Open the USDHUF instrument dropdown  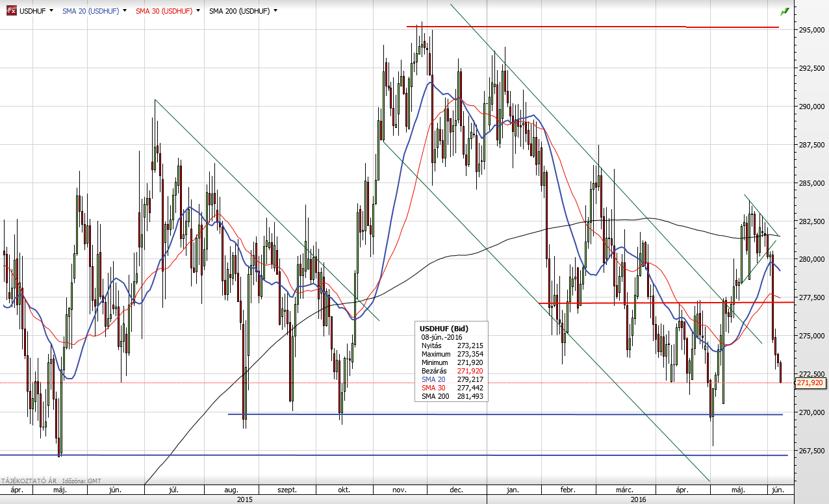51,11
